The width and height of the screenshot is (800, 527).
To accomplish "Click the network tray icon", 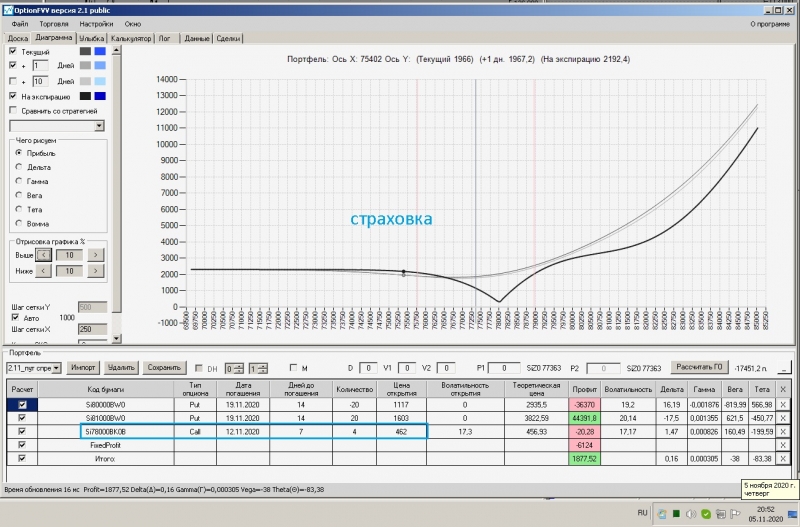I will click(x=720, y=513).
